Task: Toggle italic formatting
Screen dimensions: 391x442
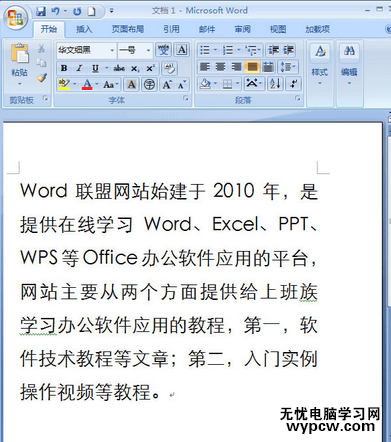Action: pos(79,68)
